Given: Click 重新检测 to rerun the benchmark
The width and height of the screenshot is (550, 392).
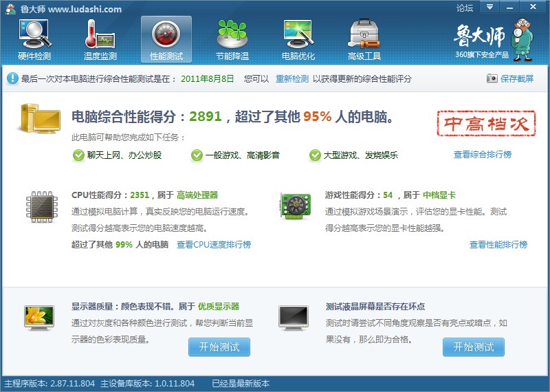Looking at the screenshot, I should 292,78.
